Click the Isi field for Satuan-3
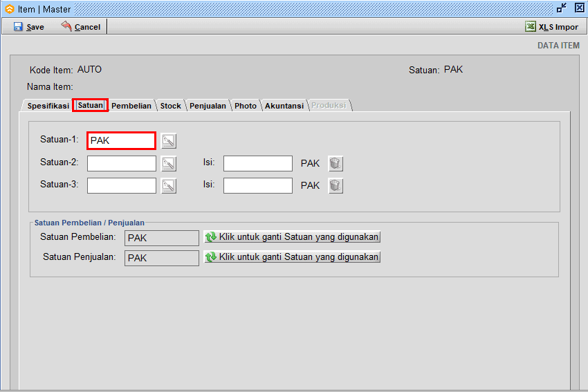588x392 pixels. pos(258,185)
